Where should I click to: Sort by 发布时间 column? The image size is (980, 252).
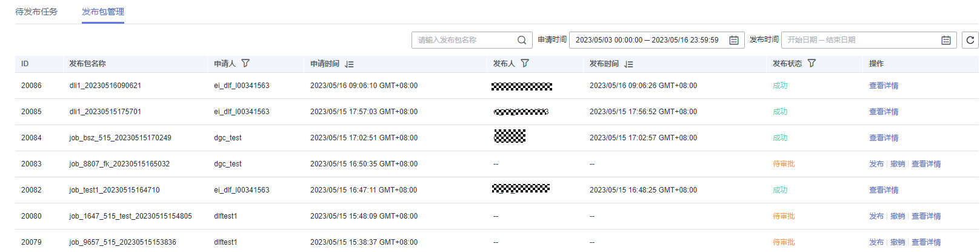tap(629, 64)
